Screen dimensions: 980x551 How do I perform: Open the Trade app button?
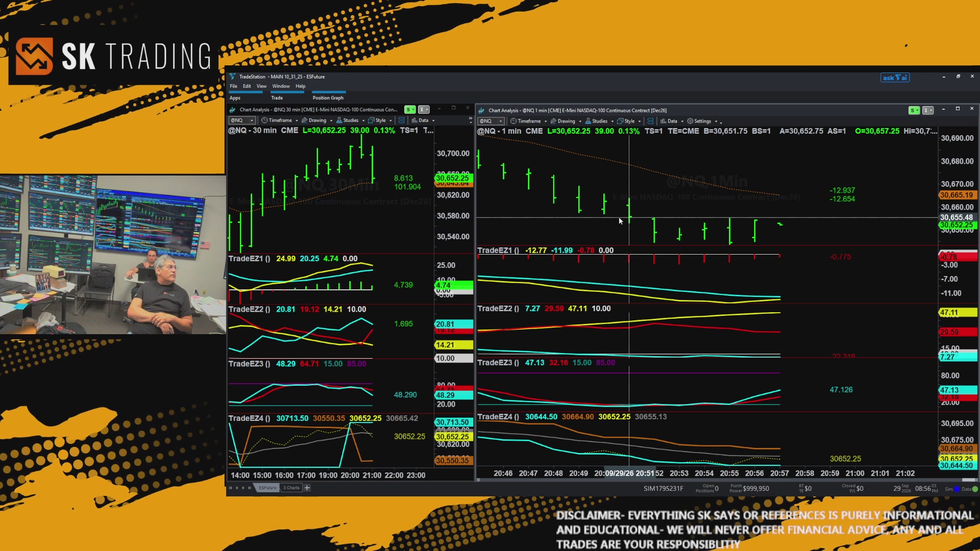[x=277, y=98]
